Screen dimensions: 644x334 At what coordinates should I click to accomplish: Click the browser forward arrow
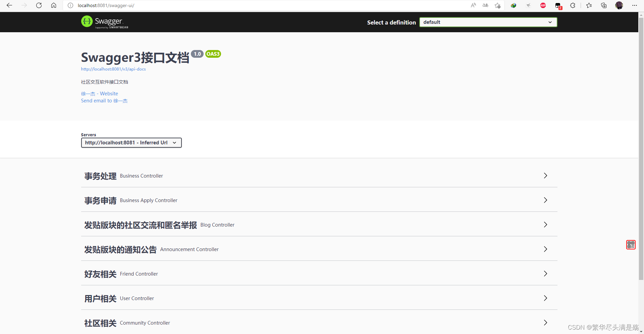coord(24,5)
